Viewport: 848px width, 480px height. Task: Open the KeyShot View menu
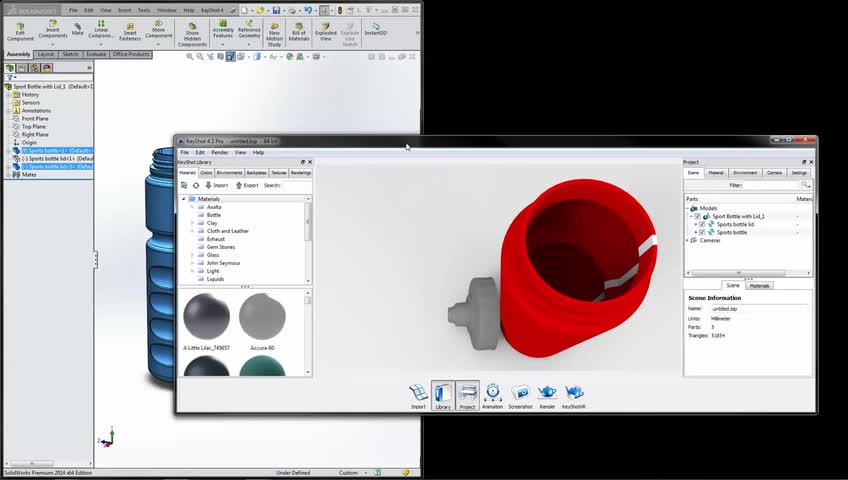coord(240,152)
